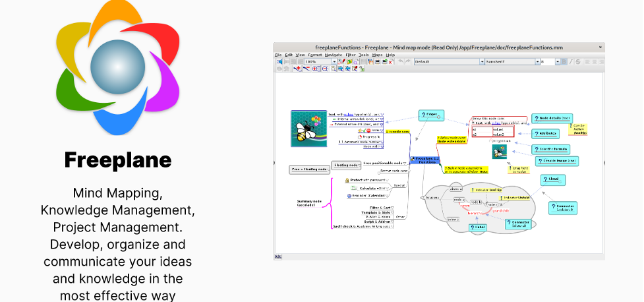Select the cyan Edges node

(x=431, y=115)
